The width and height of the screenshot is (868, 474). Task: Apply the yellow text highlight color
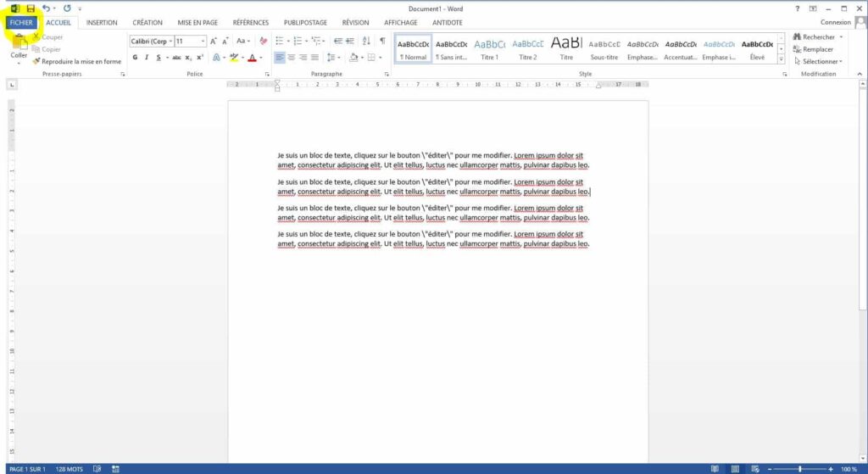pyautogui.click(x=234, y=58)
